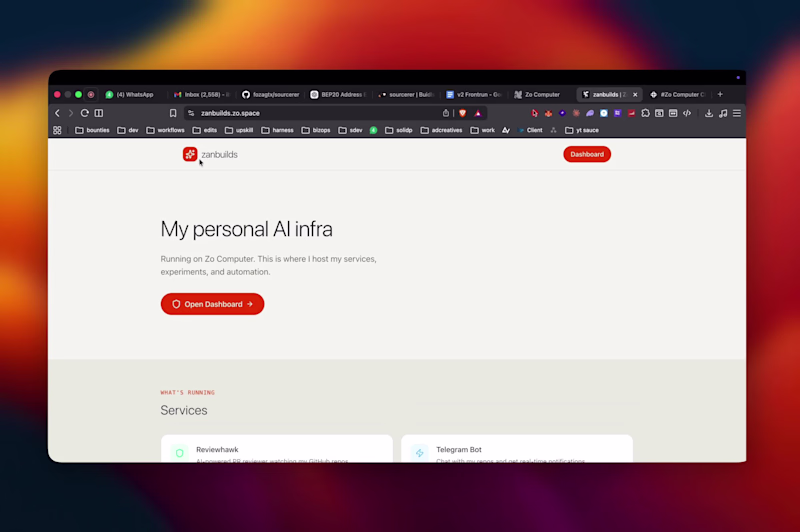Open the extensions puzzle piece menu
800x532 pixels.
pos(645,113)
